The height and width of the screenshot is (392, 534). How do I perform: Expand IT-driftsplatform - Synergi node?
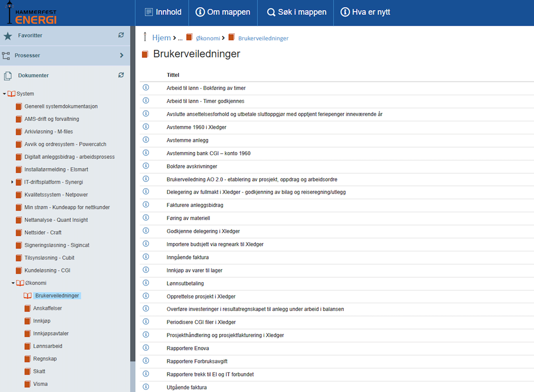coord(12,182)
